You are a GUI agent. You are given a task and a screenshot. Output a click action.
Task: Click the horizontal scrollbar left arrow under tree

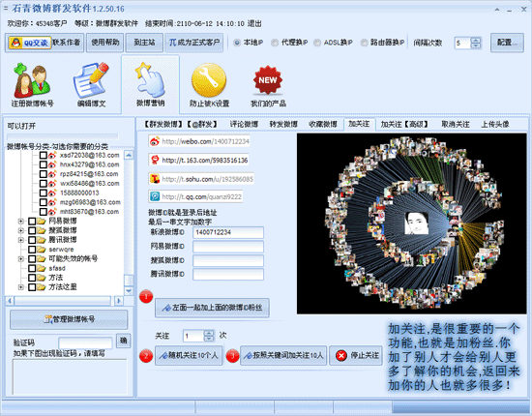point(10,301)
